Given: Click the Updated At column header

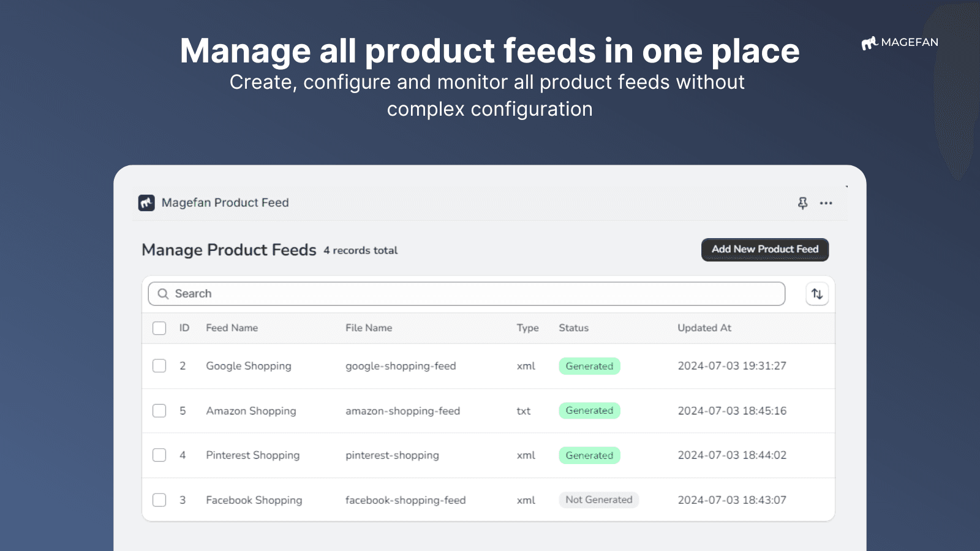Looking at the screenshot, I should (704, 328).
